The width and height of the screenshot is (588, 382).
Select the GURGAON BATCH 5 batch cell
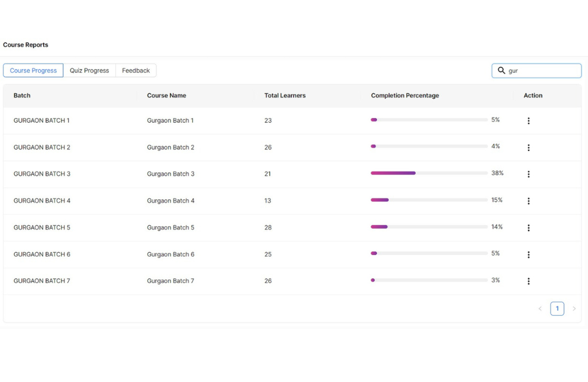tap(42, 227)
